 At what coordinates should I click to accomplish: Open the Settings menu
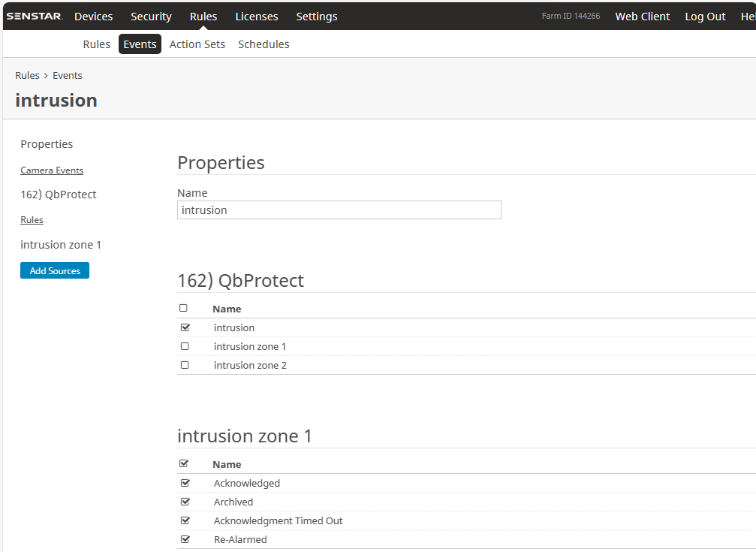(x=316, y=17)
